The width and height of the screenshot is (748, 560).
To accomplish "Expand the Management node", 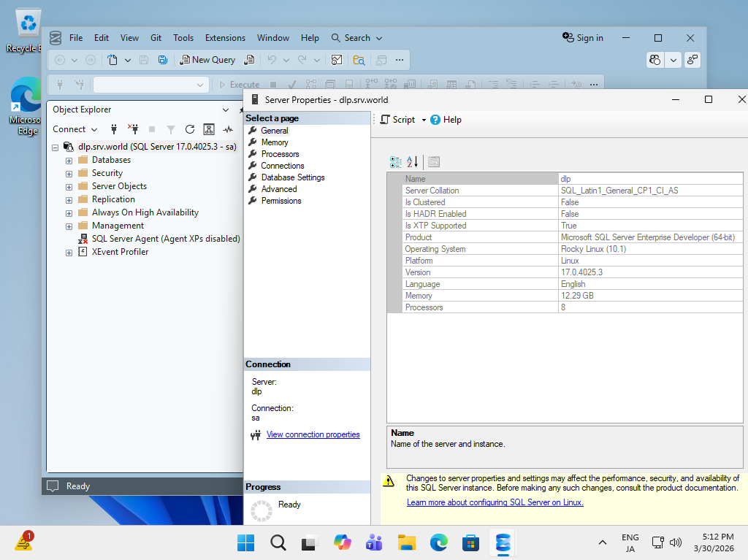I will coord(69,226).
